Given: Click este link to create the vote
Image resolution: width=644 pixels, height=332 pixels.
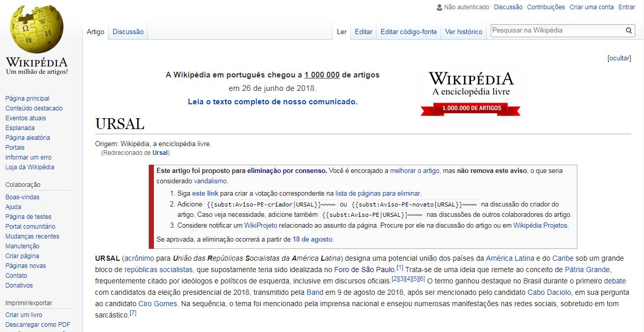Looking at the screenshot, I should click(x=206, y=194).
